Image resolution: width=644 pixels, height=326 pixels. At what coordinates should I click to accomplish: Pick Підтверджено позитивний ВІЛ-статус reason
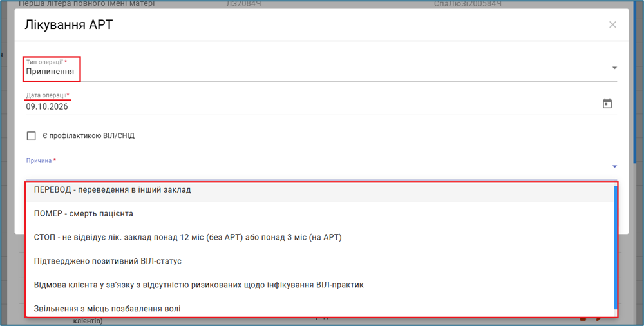[x=320, y=261]
